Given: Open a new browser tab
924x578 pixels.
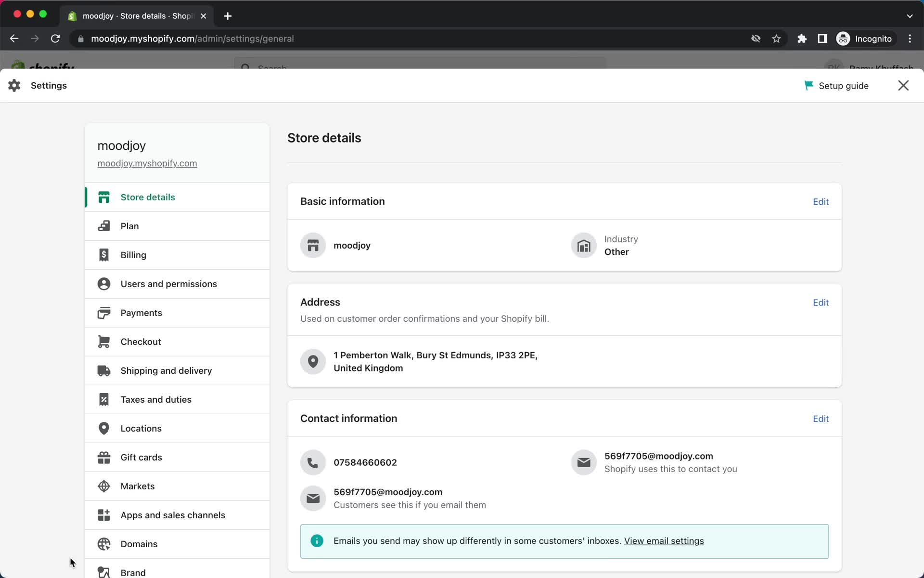Looking at the screenshot, I should [x=228, y=16].
